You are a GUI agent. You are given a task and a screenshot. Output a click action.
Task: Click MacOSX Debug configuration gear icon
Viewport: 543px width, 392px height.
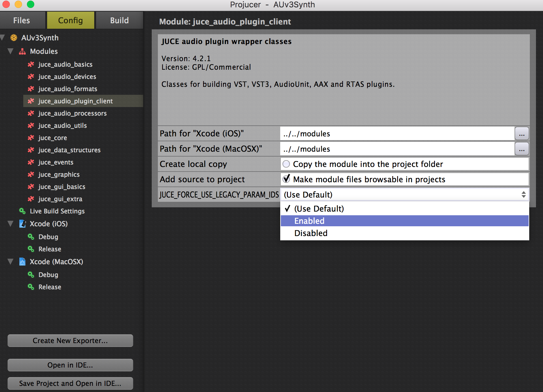click(x=31, y=275)
